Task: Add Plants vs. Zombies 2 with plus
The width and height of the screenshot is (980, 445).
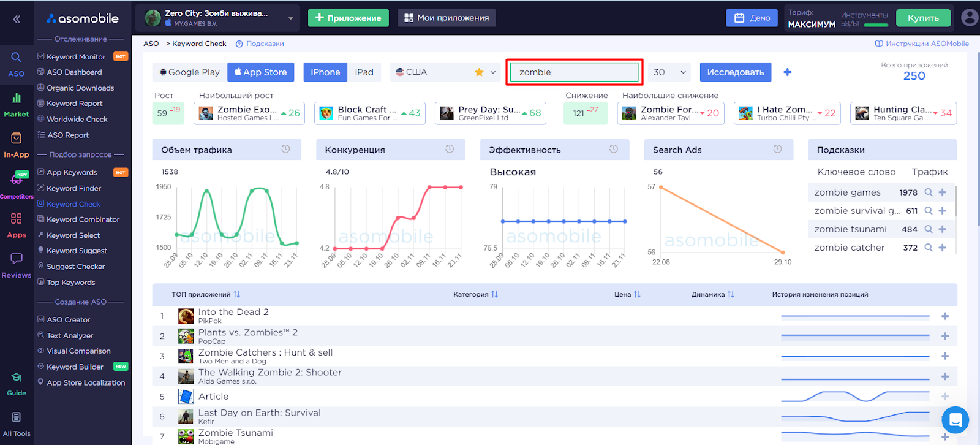Action: coord(945,337)
